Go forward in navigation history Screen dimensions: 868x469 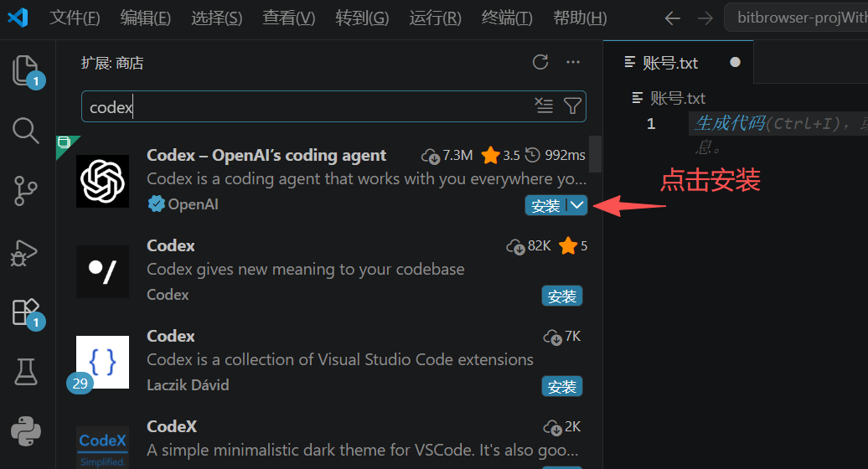(x=705, y=18)
